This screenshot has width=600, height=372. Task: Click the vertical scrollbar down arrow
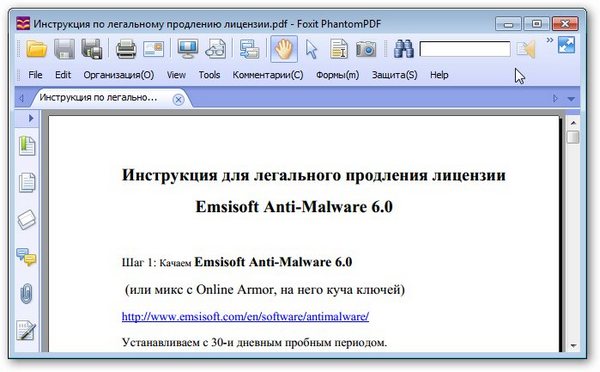coord(573,346)
